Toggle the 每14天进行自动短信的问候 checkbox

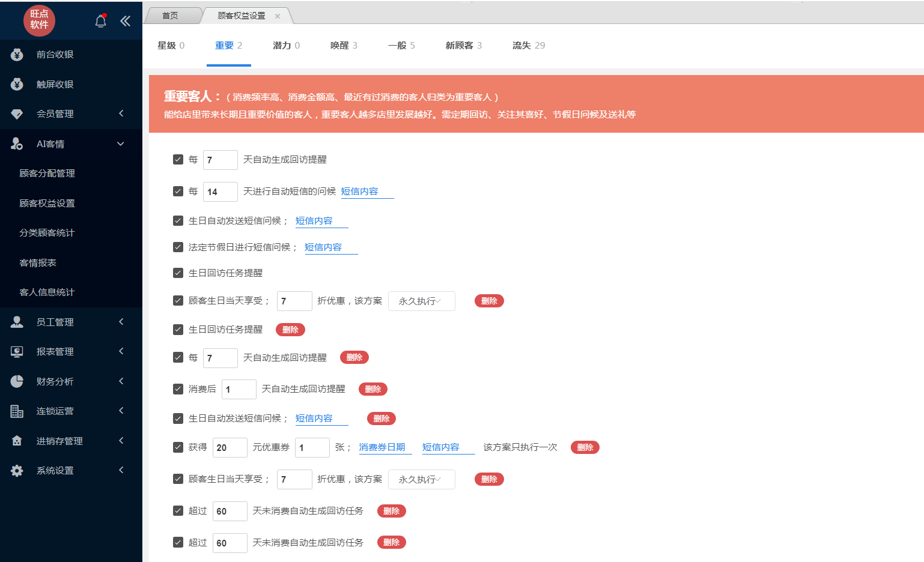(x=178, y=191)
